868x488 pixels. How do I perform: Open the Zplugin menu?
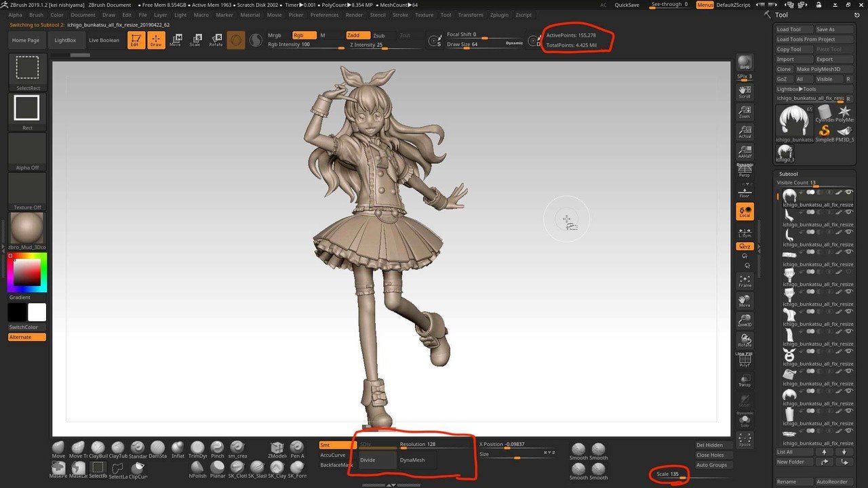499,14
